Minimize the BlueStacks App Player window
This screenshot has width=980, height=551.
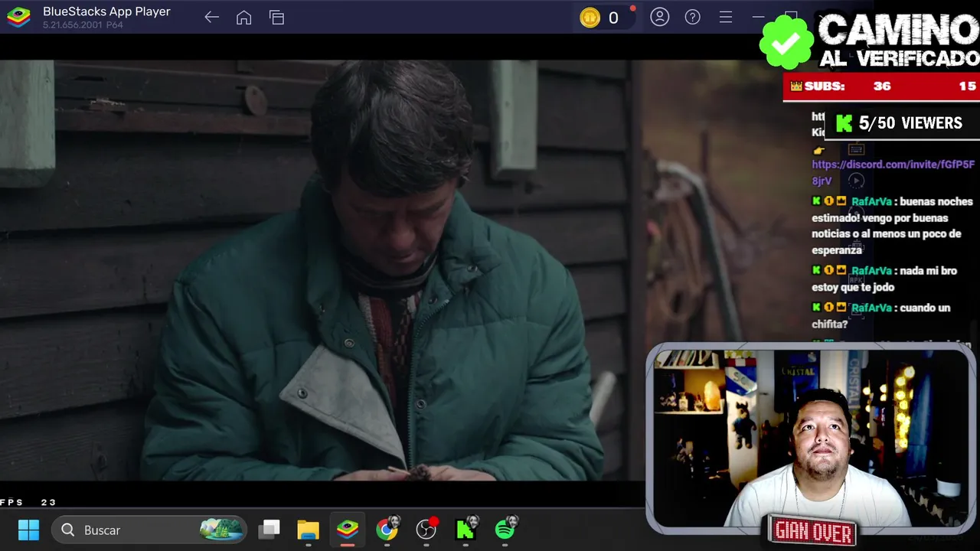tap(759, 17)
